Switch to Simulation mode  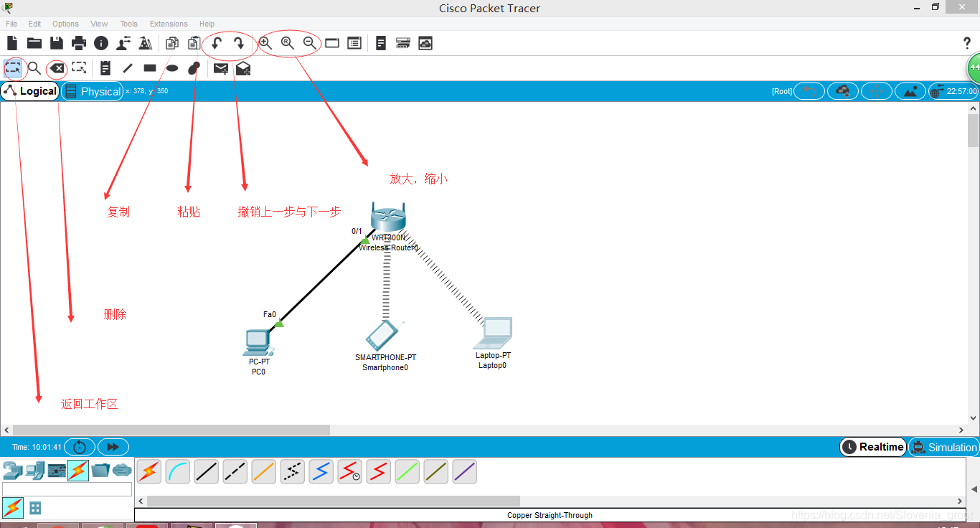944,447
